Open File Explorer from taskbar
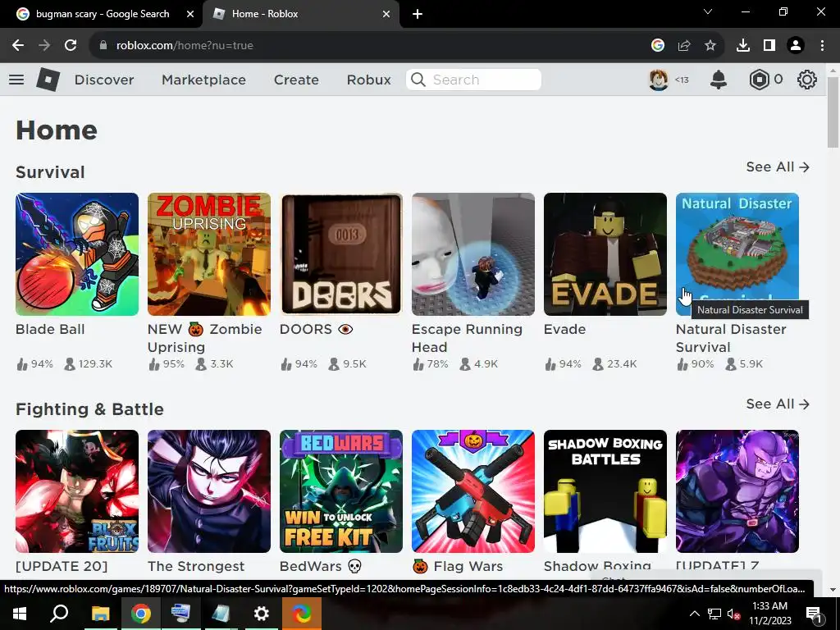The image size is (840, 630). (x=100, y=614)
